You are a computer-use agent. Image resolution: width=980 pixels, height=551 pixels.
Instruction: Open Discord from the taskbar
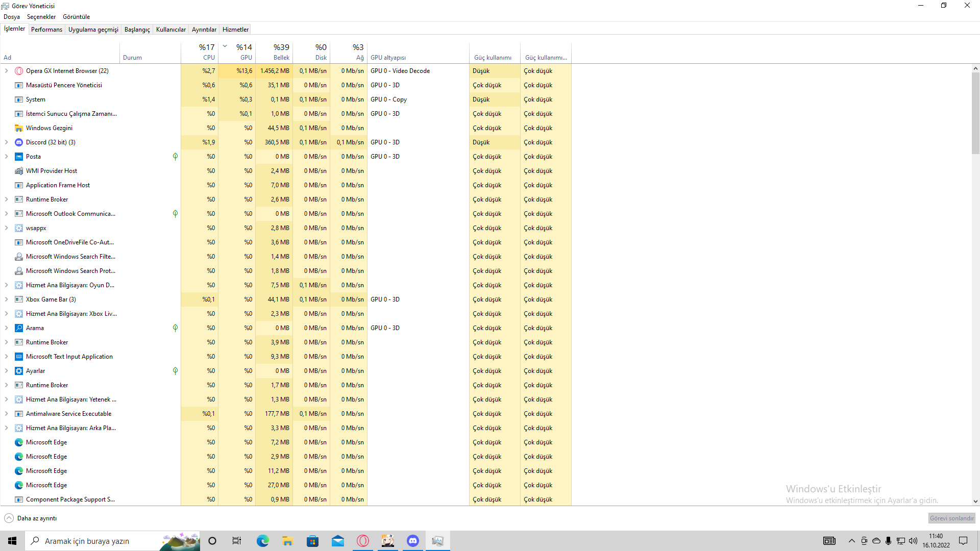click(413, 541)
